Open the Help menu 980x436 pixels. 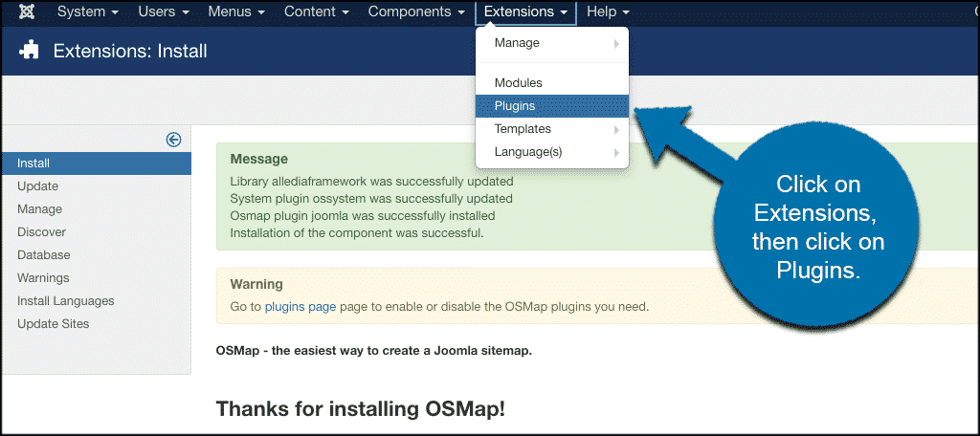pos(608,11)
